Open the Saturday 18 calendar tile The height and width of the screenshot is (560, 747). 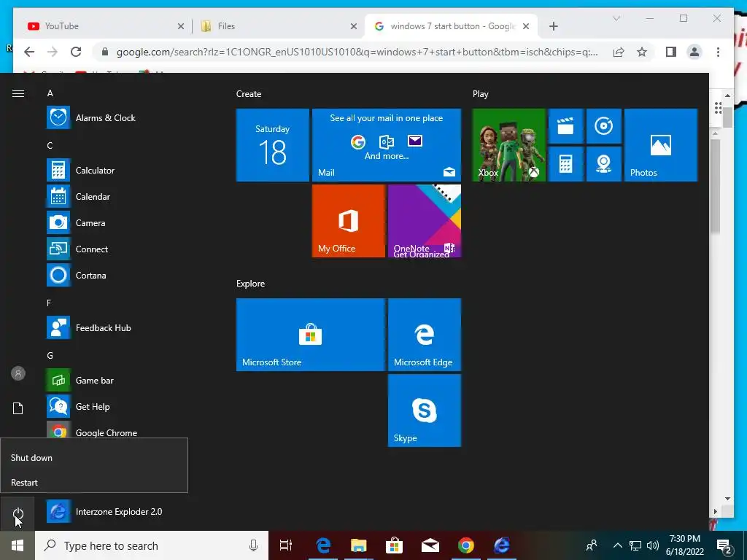pos(273,145)
